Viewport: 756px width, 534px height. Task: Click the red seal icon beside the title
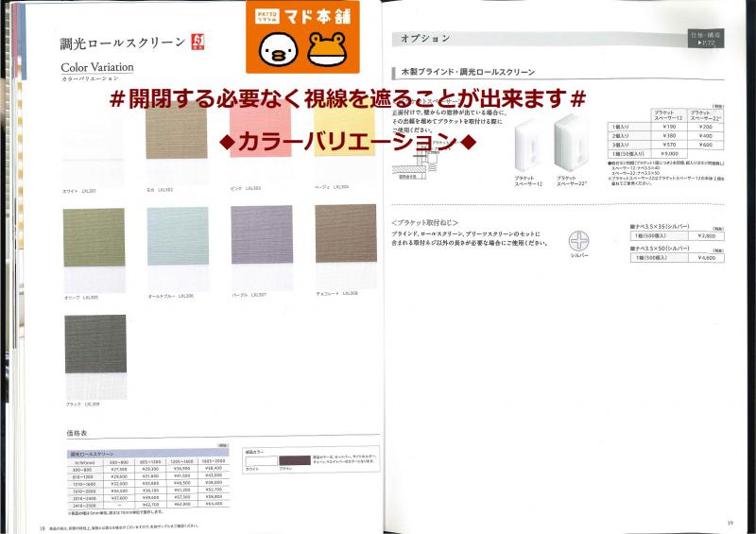198,43
